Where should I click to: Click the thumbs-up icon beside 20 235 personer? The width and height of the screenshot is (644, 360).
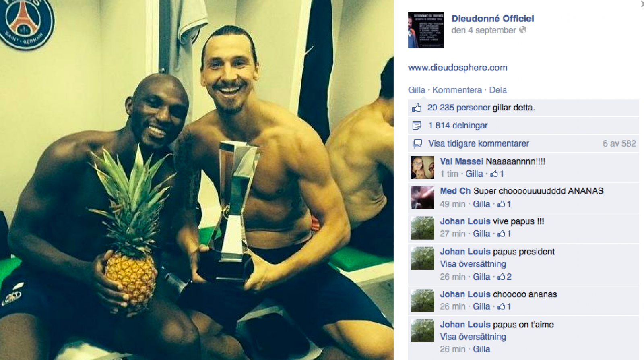pos(417,108)
